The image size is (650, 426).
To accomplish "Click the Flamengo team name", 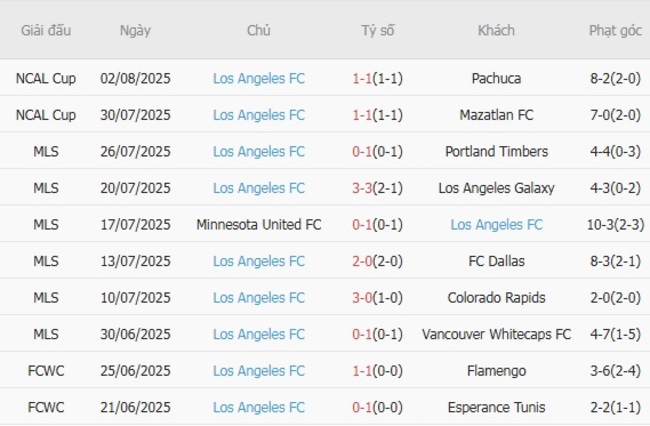I will pyautogui.click(x=496, y=371).
